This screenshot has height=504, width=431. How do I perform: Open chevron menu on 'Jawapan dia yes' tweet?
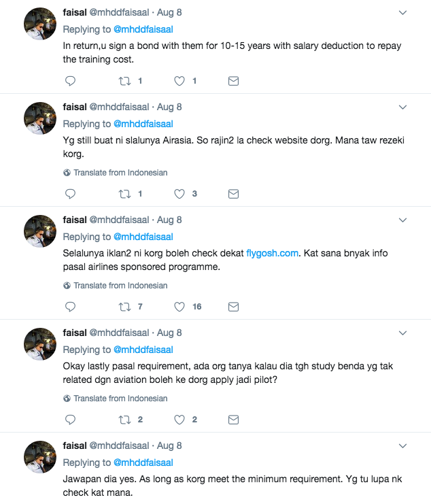pos(402,446)
